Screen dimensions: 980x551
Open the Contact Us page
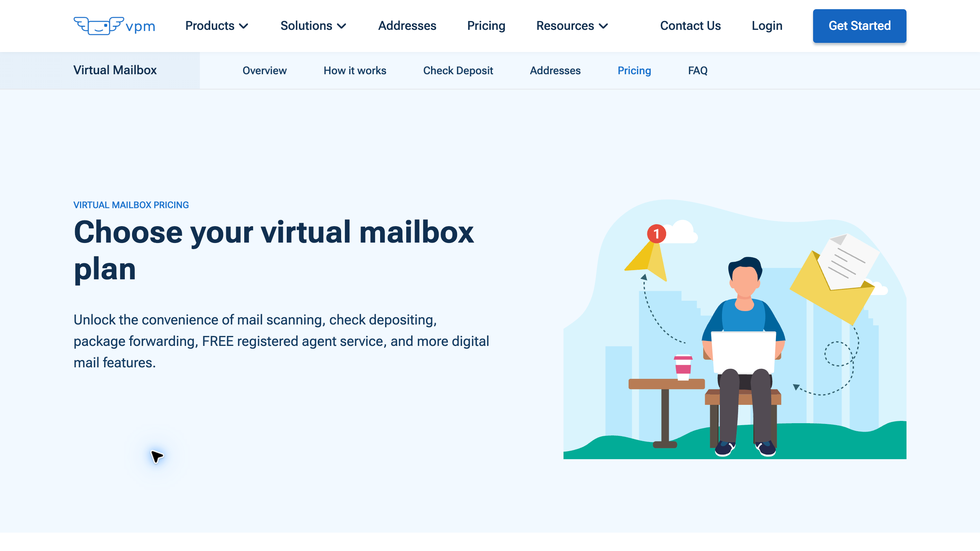[x=690, y=26]
